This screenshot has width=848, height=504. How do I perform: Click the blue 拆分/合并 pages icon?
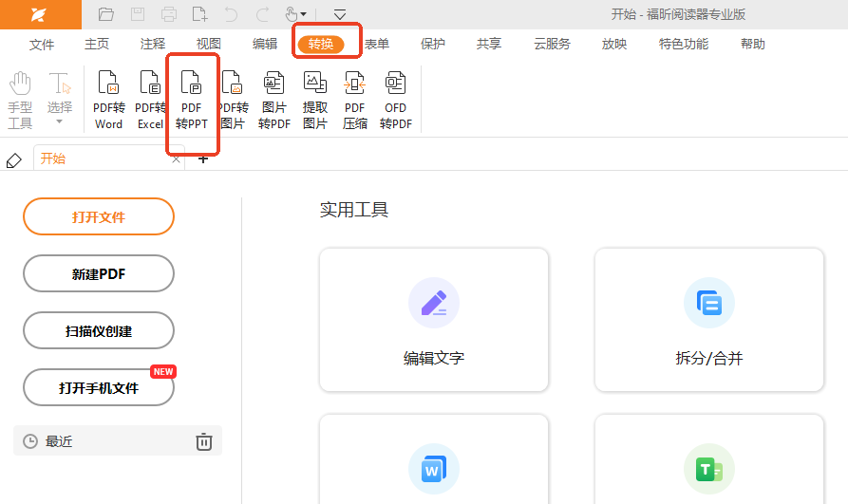[709, 303]
